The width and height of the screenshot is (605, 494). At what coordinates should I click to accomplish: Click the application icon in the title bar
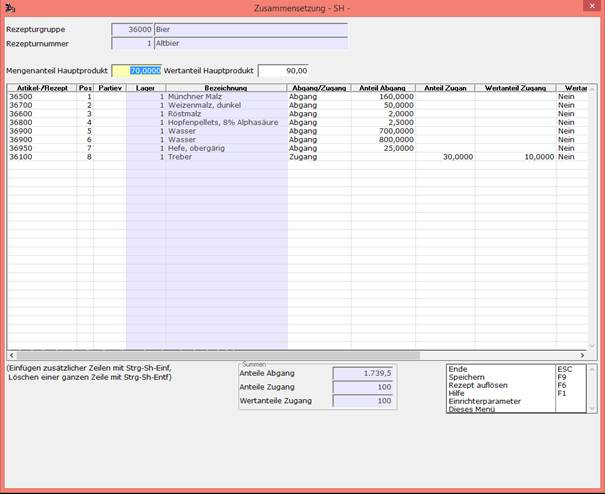point(10,8)
